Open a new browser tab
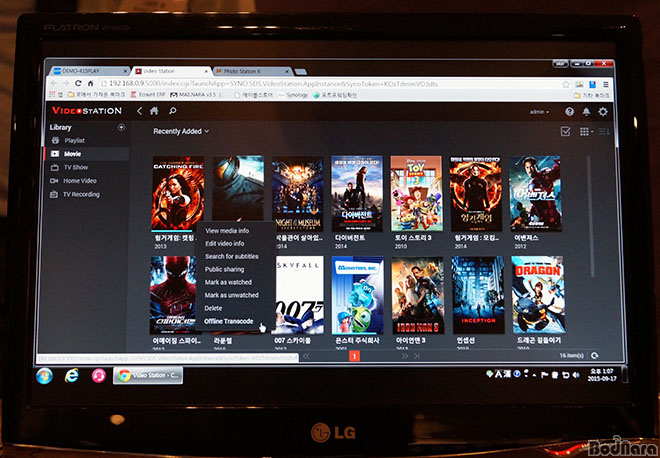Image resolution: width=660 pixels, height=458 pixels. pyautogui.click(x=301, y=72)
